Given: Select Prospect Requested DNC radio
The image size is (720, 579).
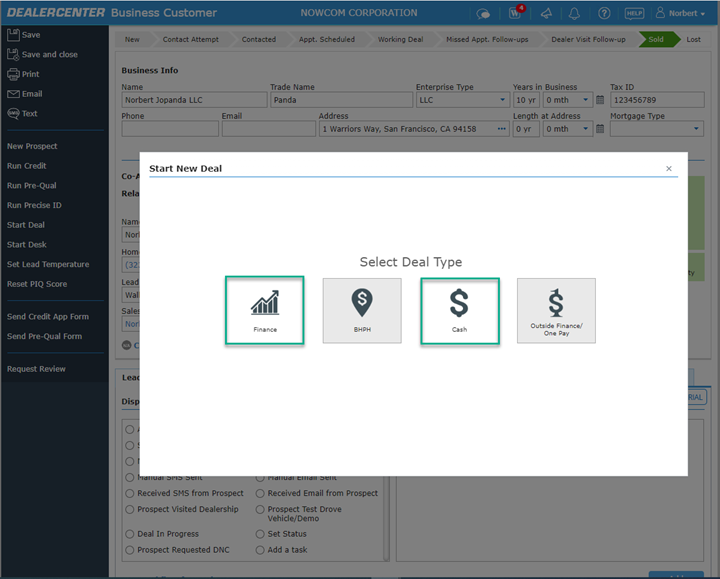Looking at the screenshot, I should pyautogui.click(x=129, y=550).
